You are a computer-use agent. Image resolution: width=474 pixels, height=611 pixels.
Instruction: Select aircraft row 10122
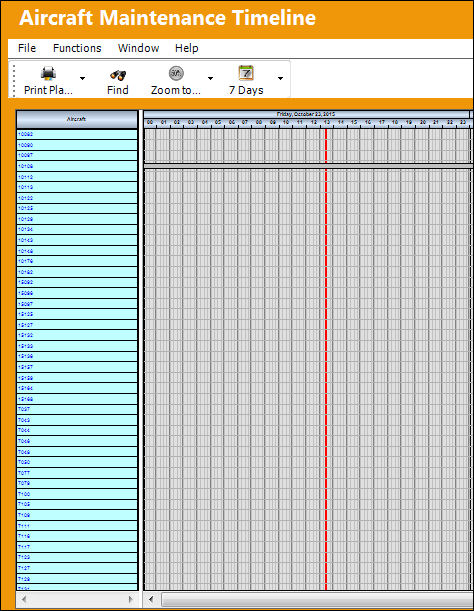(77, 198)
